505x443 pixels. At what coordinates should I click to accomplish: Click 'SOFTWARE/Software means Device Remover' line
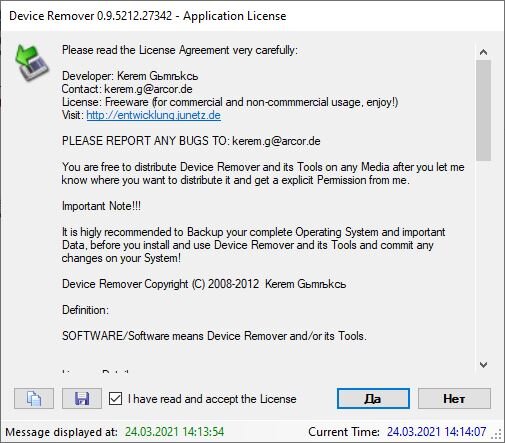click(214, 336)
